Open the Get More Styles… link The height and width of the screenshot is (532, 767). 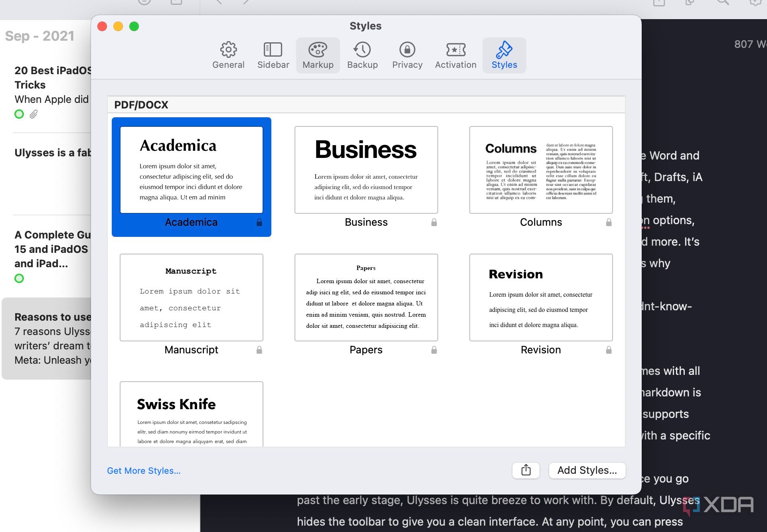[x=144, y=471]
